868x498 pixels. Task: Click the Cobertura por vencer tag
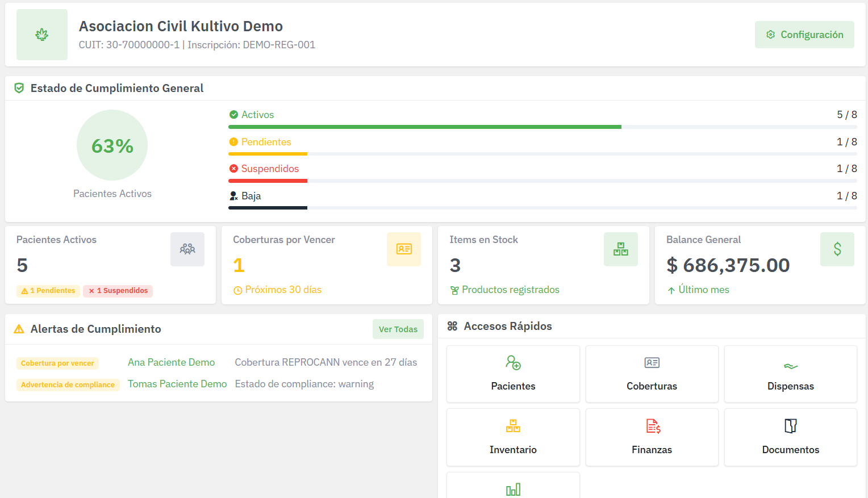57,363
